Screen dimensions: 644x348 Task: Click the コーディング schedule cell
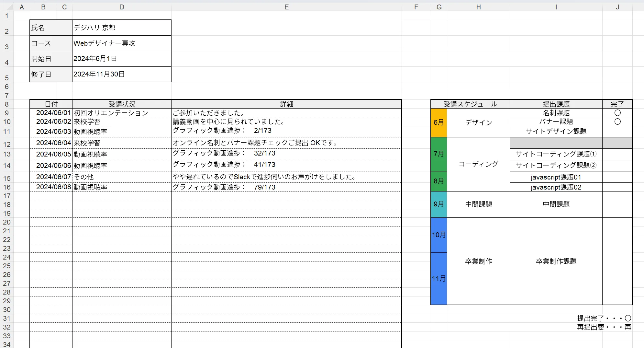478,164
